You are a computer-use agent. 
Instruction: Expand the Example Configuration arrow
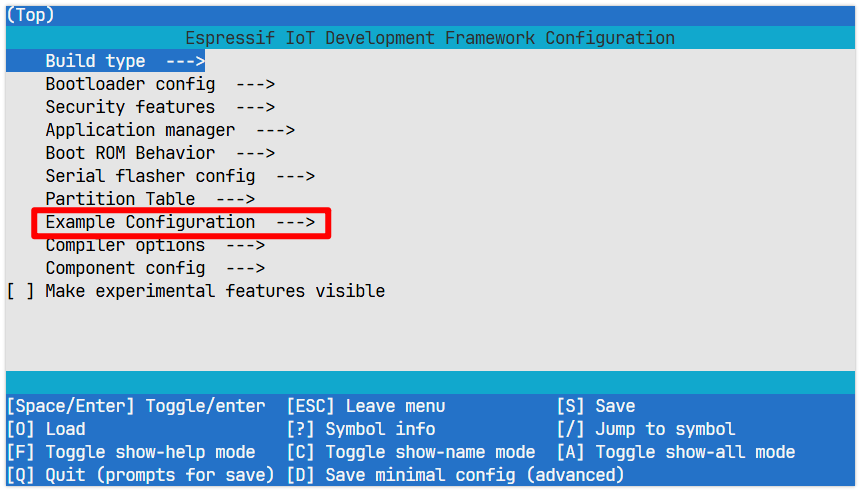point(295,222)
